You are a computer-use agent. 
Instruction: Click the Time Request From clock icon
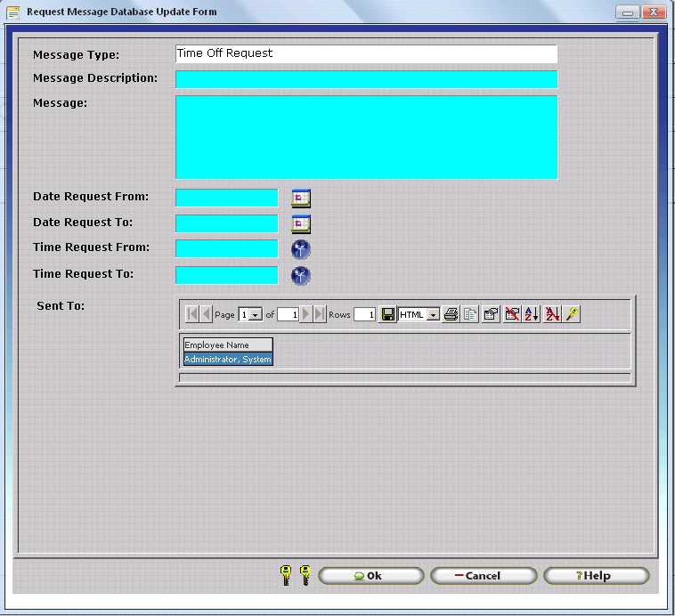(x=301, y=249)
